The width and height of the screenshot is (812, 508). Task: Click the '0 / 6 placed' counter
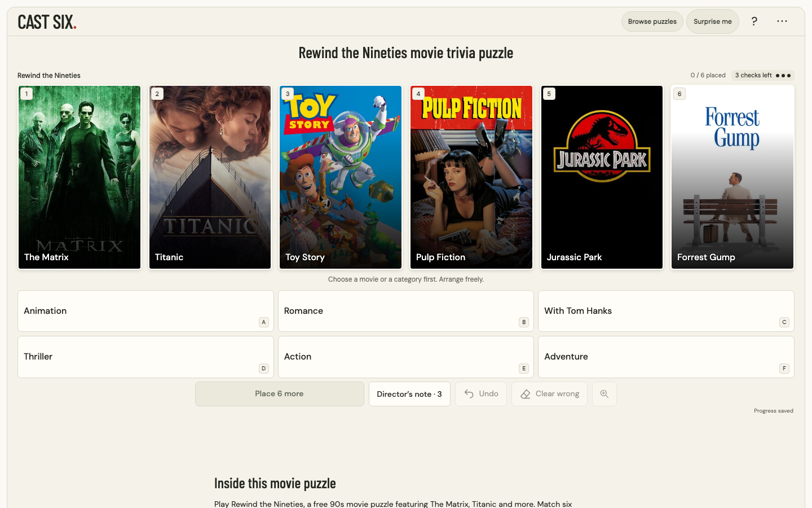tap(708, 75)
